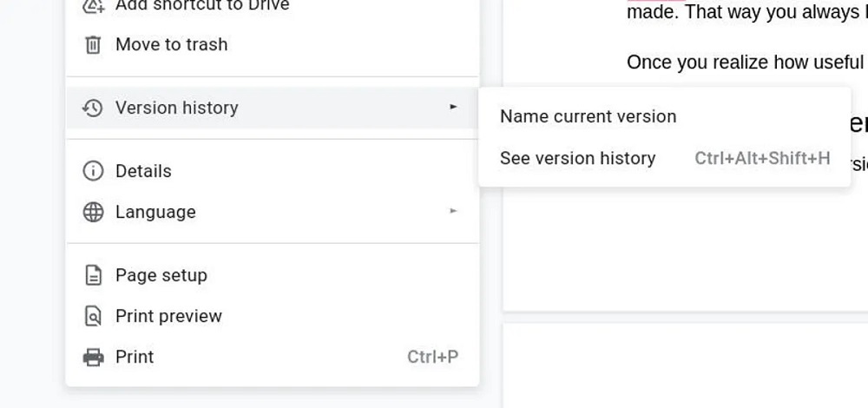Select Name current version
868x408 pixels.
click(588, 116)
